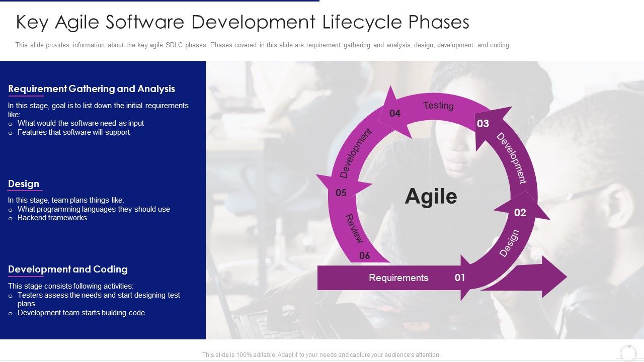Click step number 01 on Requirements arrow
Image resolution: width=644 pixels, height=362 pixels.
460,277
